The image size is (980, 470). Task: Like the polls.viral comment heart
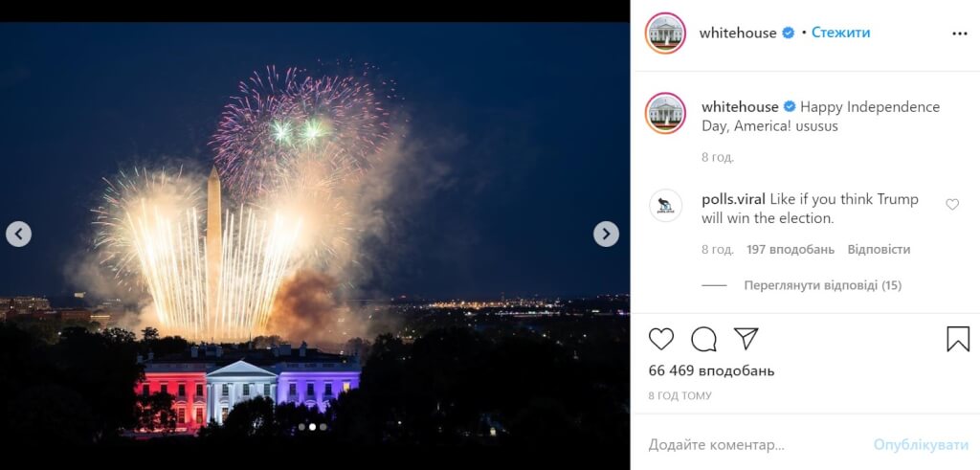tap(952, 205)
